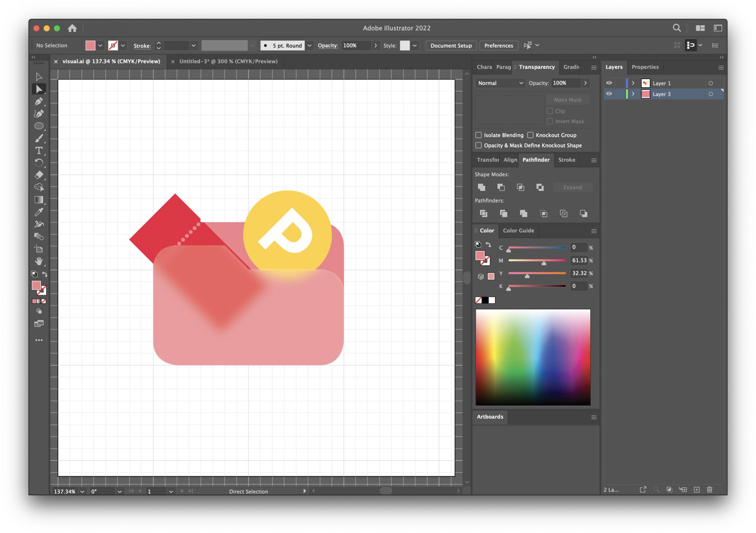Image resolution: width=756 pixels, height=533 pixels.
Task: Select the Eraser tool
Action: pos(39,175)
